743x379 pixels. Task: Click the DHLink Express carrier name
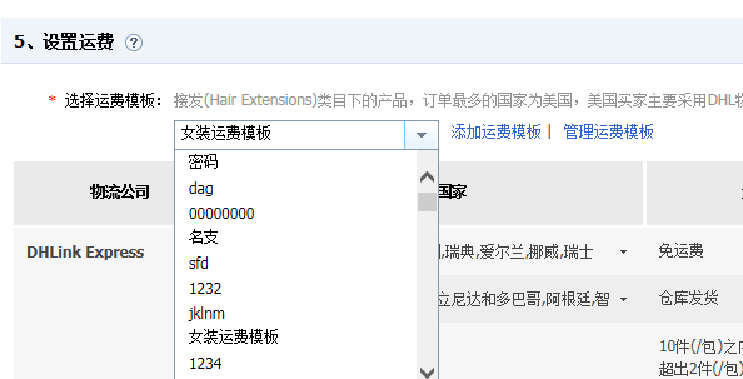pyautogui.click(x=85, y=253)
